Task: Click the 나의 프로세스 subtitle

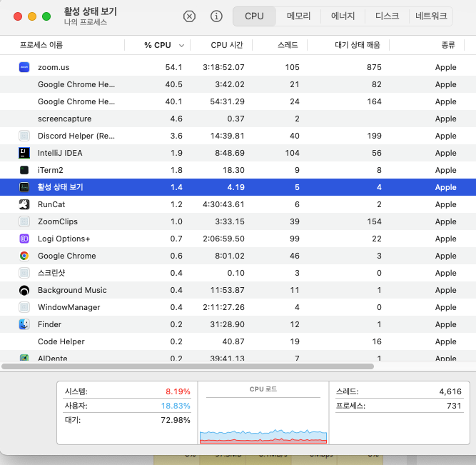Action: pyautogui.click(x=86, y=22)
